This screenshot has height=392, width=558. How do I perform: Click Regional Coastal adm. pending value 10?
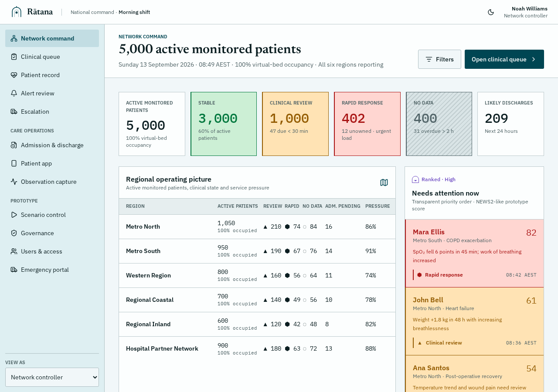click(x=329, y=300)
